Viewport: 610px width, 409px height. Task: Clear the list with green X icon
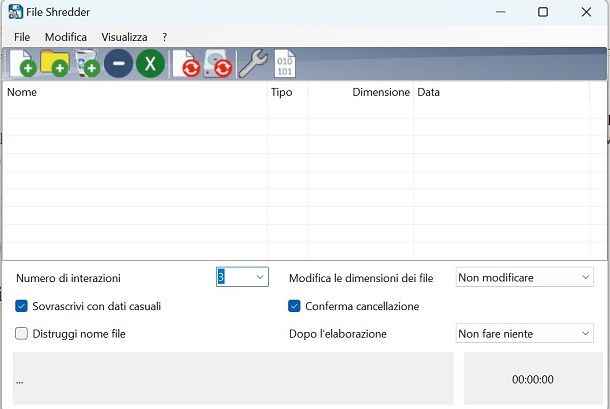click(150, 63)
